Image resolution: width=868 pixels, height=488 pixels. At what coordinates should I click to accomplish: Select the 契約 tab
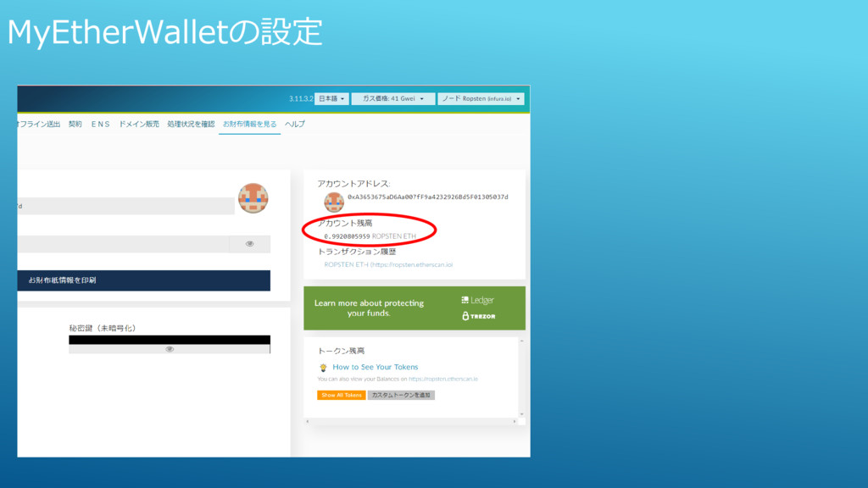[75, 124]
